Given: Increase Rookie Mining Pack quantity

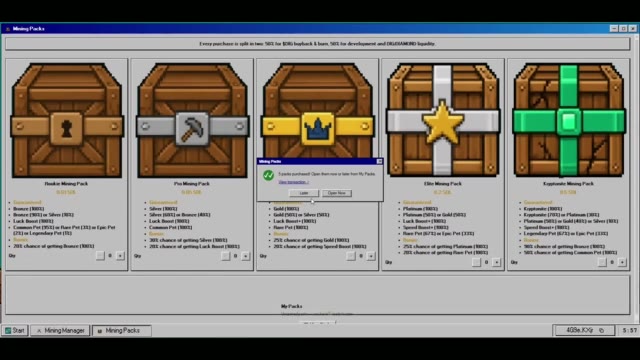Looking at the screenshot, I should point(120,256).
